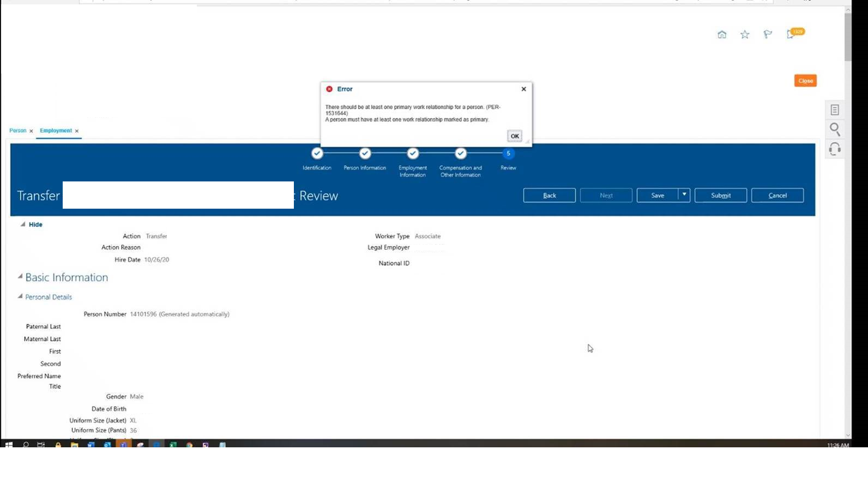
Task: Collapse the Hide section triangle
Action: click(23, 224)
